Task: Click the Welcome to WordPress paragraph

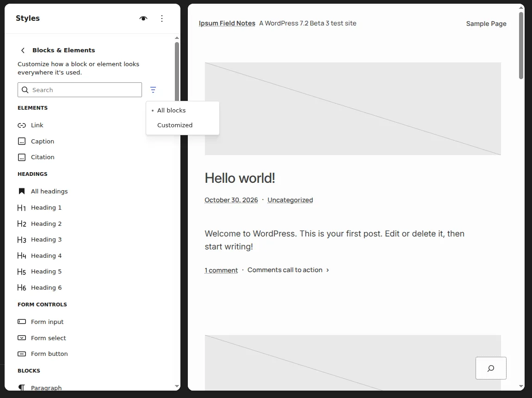Action: coord(334,240)
